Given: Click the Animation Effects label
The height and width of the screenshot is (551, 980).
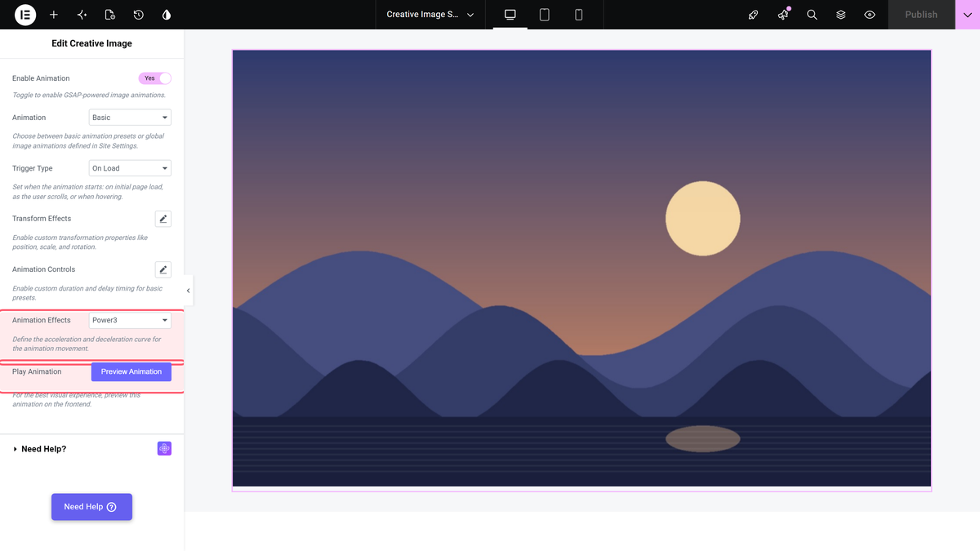Looking at the screenshot, I should pos(42,320).
